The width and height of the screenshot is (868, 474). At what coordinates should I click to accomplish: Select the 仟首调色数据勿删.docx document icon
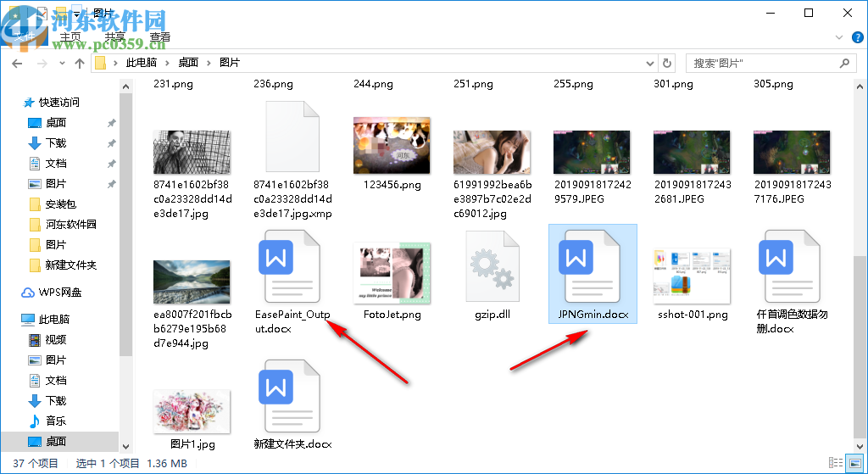click(789, 266)
